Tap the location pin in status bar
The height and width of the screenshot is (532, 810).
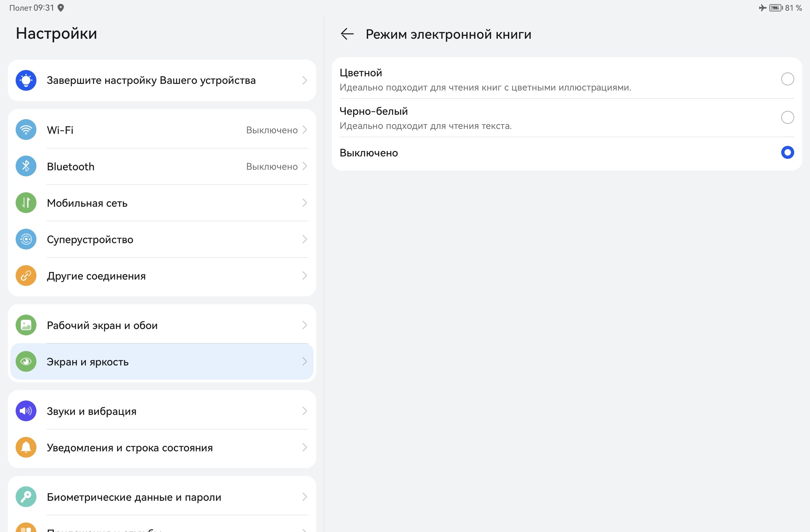click(60, 8)
